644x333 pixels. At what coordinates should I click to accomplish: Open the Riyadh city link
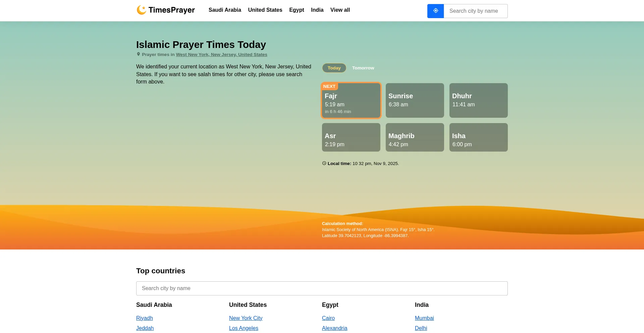(145, 318)
